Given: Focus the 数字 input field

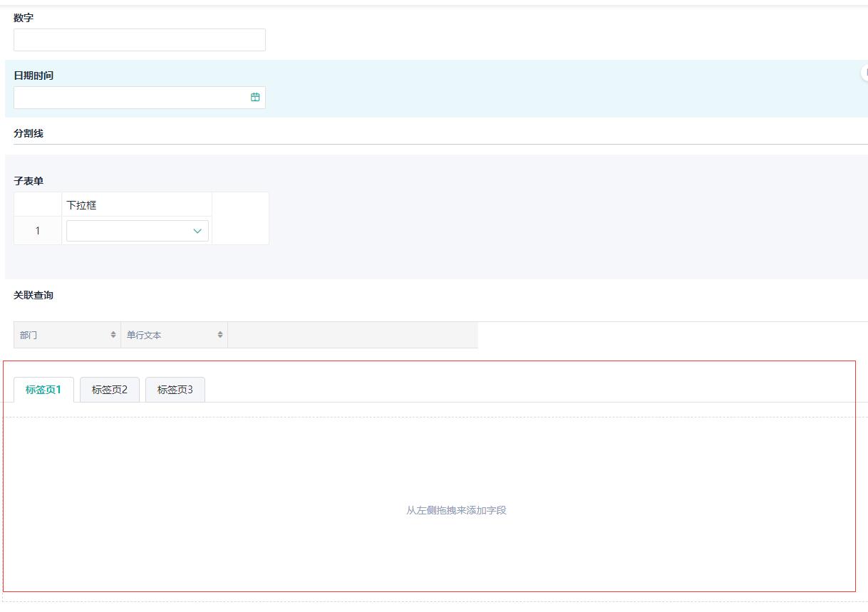Looking at the screenshot, I should (140, 40).
